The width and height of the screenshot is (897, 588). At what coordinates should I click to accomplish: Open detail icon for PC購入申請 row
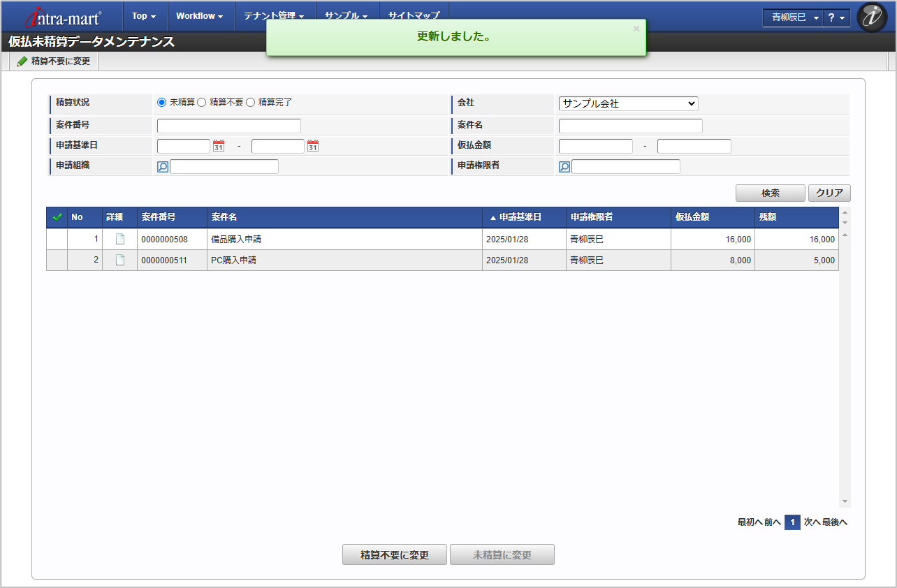click(x=119, y=260)
